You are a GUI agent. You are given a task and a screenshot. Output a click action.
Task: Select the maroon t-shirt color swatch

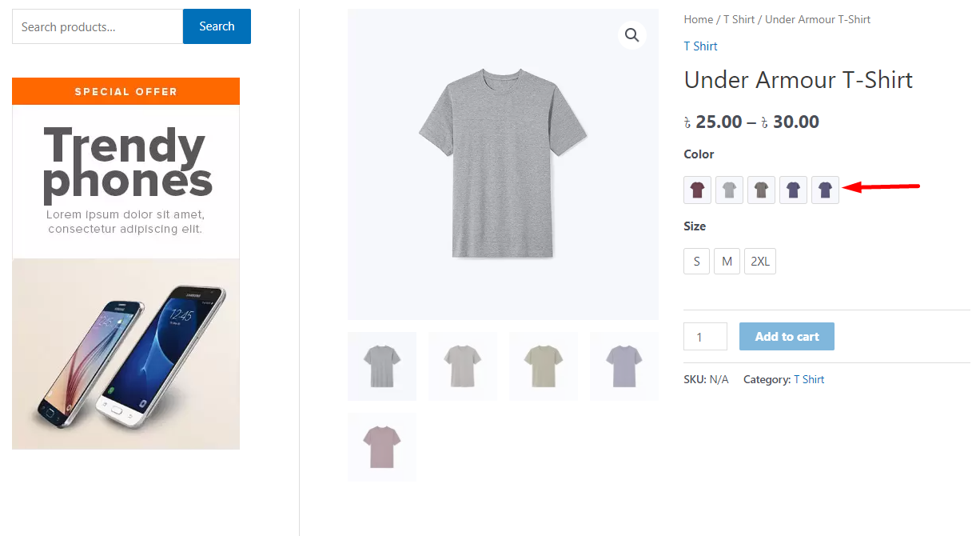697,190
